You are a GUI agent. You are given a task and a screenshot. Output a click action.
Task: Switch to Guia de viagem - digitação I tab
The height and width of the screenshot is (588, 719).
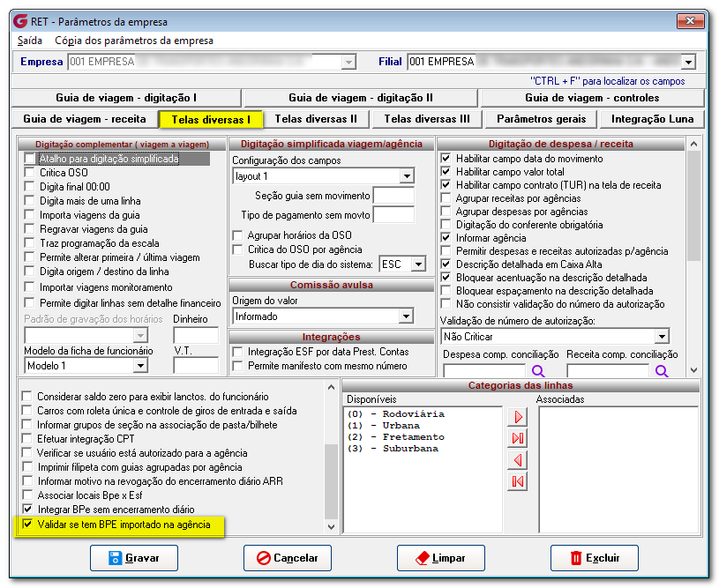[x=126, y=98]
